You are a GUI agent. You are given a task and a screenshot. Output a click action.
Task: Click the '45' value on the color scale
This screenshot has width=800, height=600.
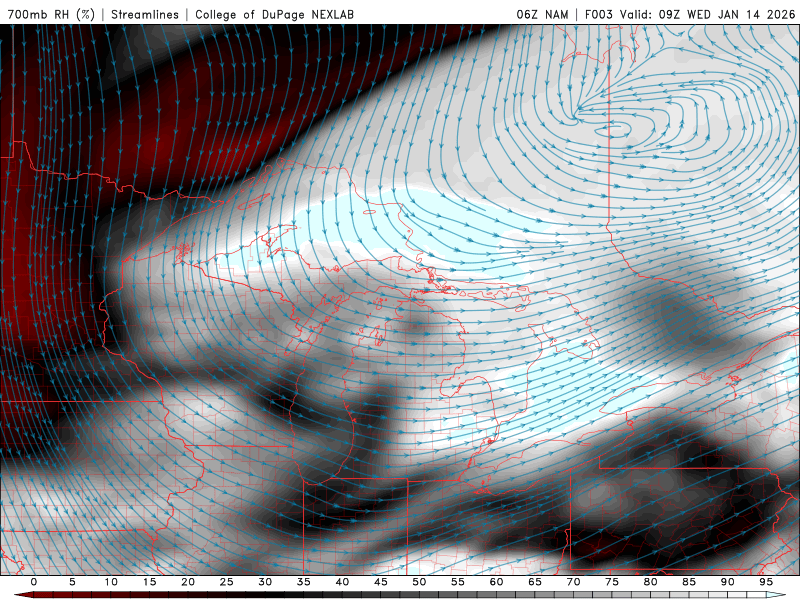(381, 582)
